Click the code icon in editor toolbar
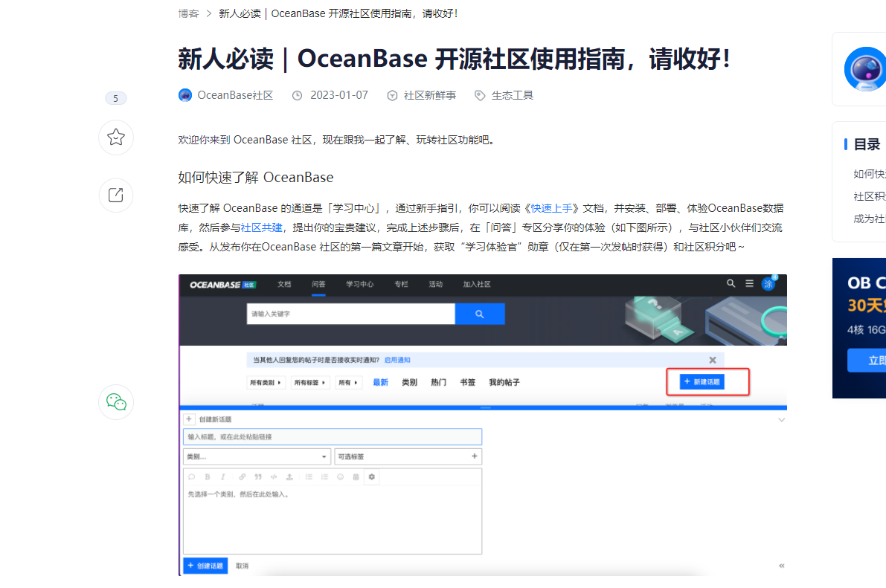This screenshot has width=886, height=588. point(274,477)
